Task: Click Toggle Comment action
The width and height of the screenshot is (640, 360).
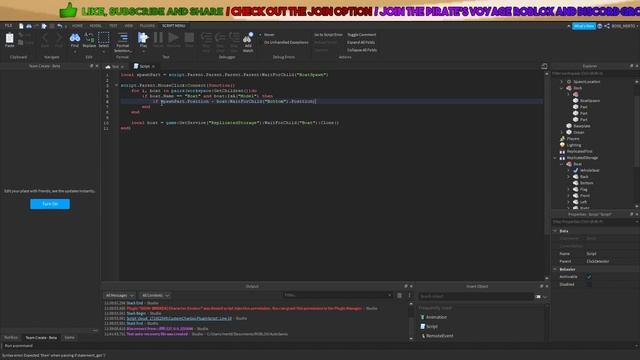Action: (x=362, y=35)
